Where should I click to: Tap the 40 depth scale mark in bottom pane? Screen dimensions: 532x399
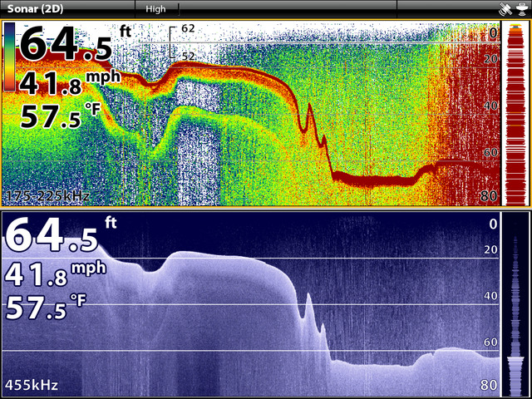tap(490, 296)
